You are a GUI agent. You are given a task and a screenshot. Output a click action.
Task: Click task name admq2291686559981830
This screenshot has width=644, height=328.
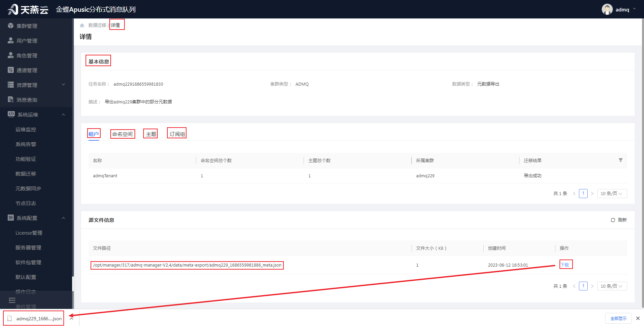point(138,84)
